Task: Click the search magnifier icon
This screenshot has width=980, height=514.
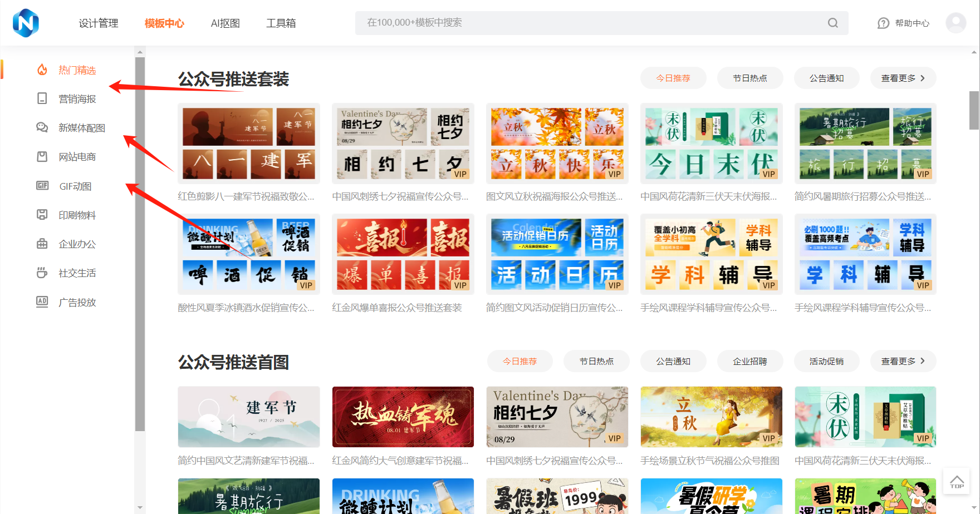Action: 832,23
